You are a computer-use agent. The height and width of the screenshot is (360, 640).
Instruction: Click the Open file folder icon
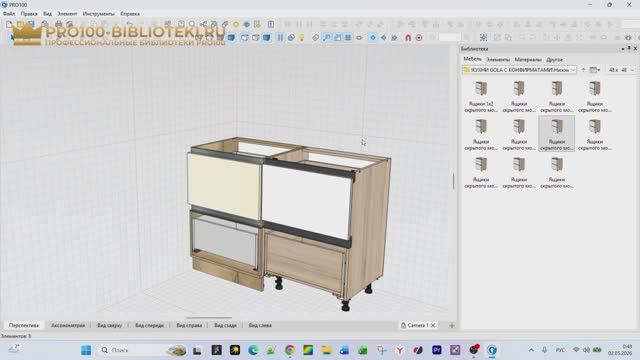click(20, 24)
